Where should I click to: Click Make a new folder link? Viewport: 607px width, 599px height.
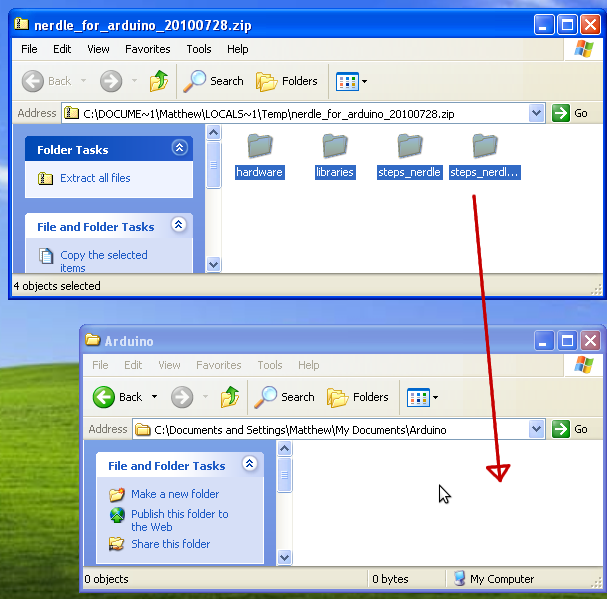point(175,494)
